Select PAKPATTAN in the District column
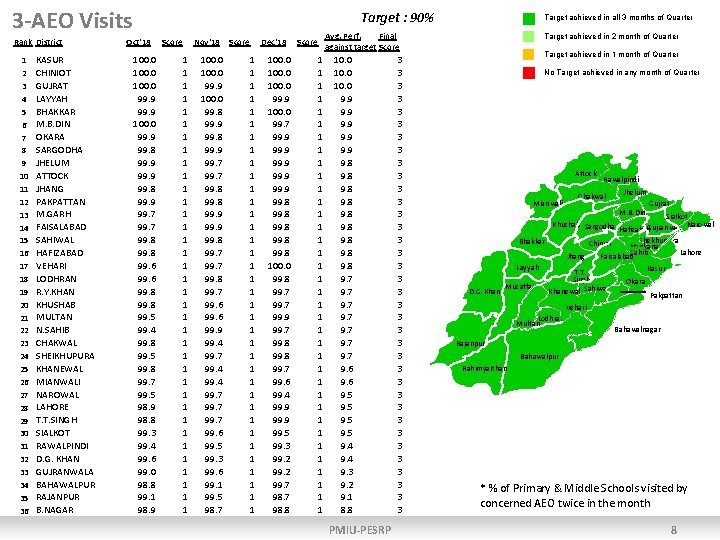Image resolution: width=720 pixels, height=540 pixels. pos(61,202)
